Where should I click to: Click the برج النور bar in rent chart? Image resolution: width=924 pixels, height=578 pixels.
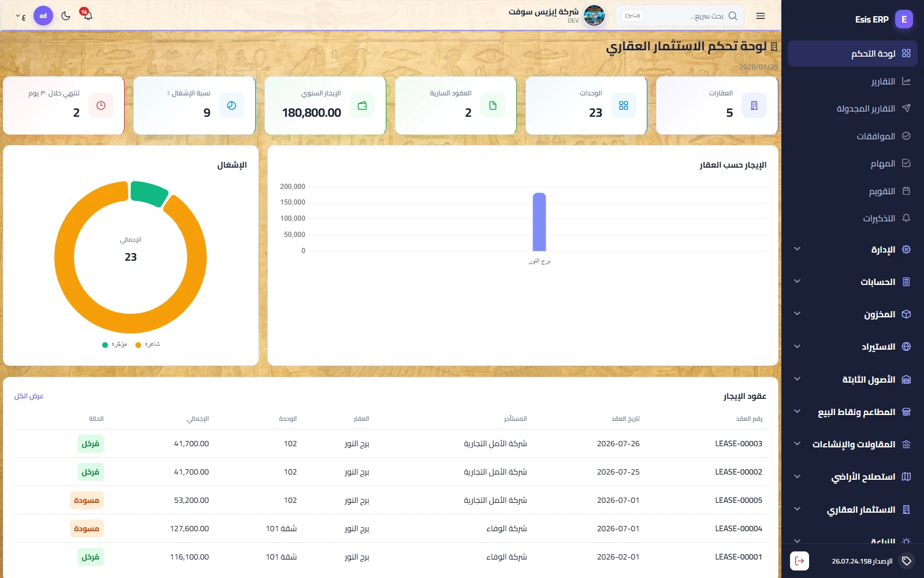[539, 222]
